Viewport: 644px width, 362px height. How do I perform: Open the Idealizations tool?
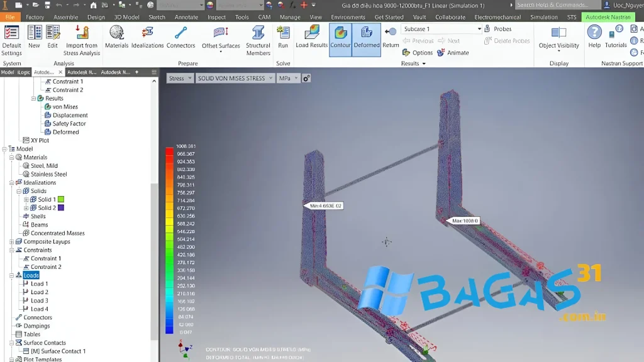click(x=147, y=37)
